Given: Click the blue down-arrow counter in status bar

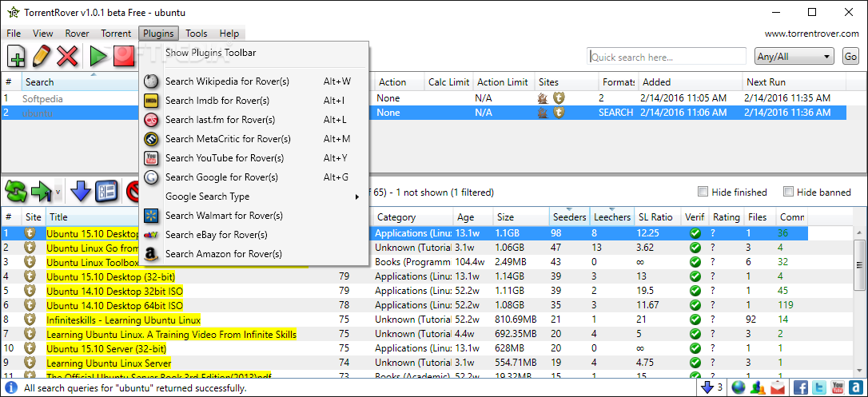Looking at the screenshot, I should point(711,387).
